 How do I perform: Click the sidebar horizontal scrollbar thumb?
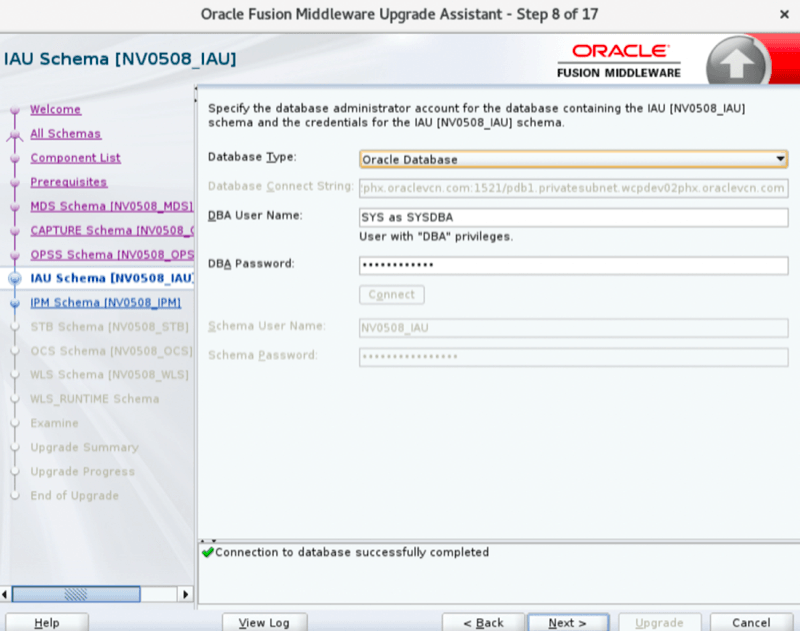(x=76, y=594)
